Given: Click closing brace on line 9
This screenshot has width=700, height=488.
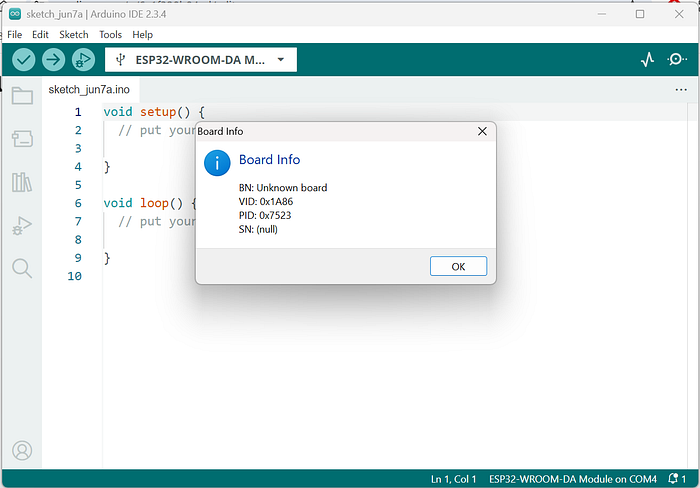Looking at the screenshot, I should coord(107,258).
